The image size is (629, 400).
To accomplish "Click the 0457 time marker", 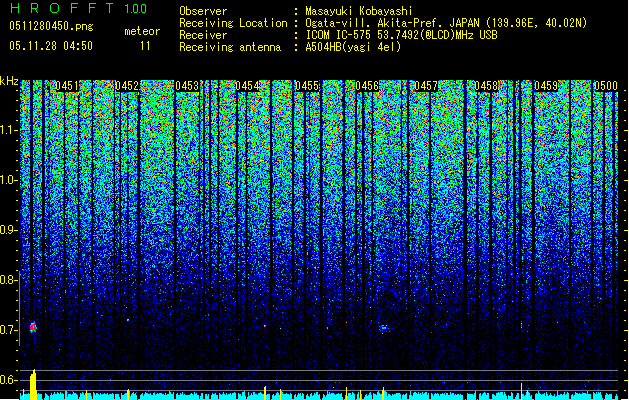I will [426, 86].
